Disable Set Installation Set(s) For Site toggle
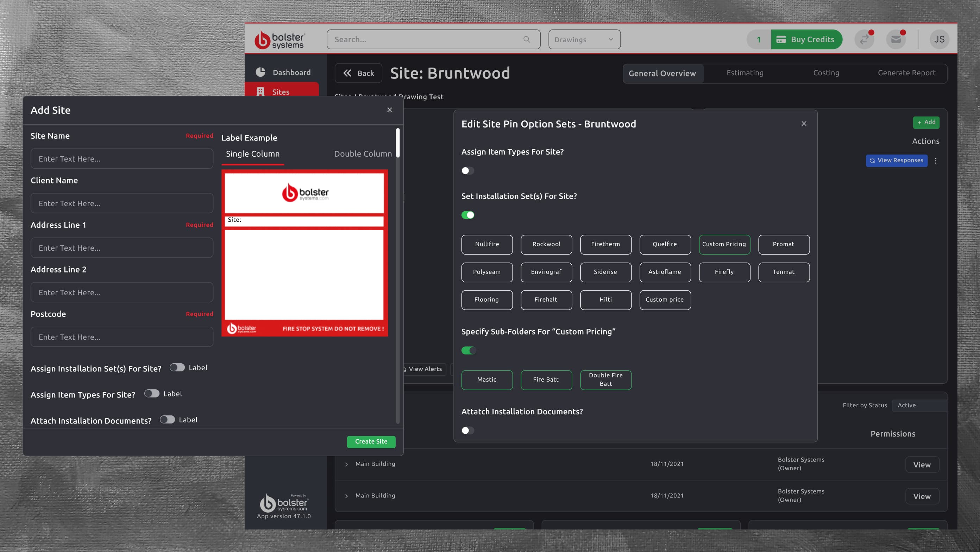The height and width of the screenshot is (552, 980). [467, 215]
